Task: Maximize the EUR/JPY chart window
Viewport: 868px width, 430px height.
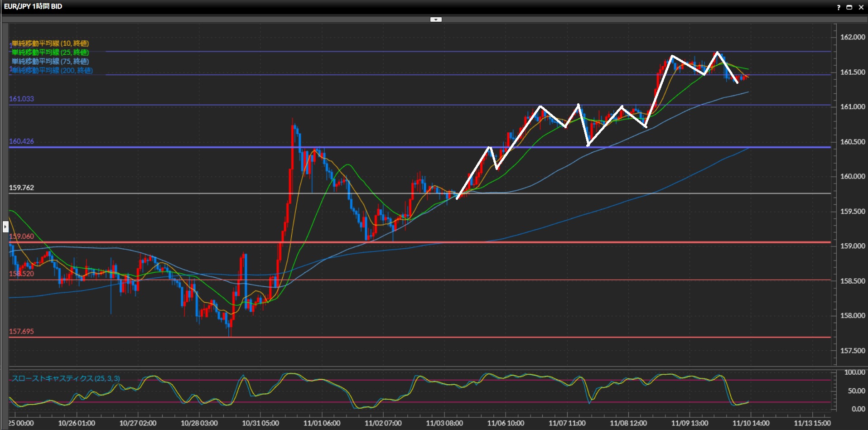Action: pos(849,7)
